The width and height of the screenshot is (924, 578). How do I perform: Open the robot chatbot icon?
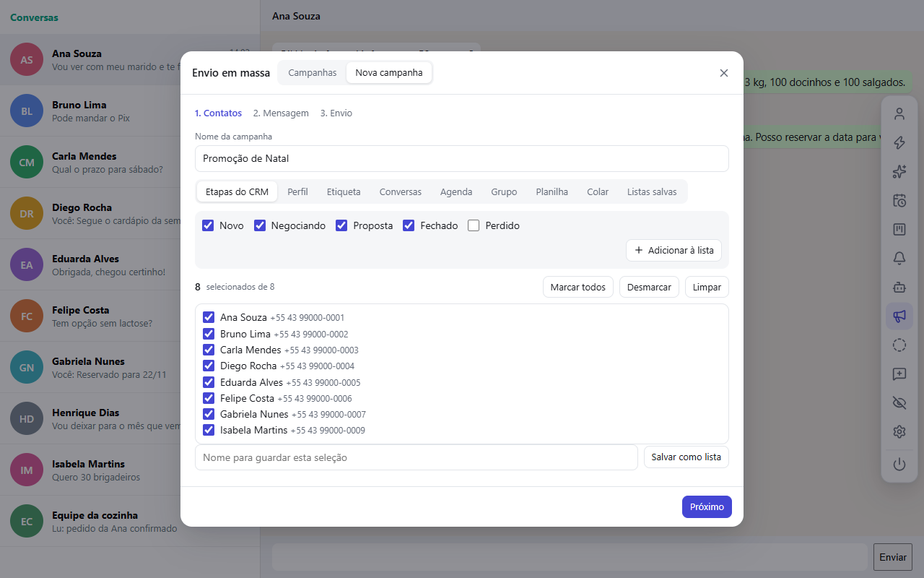(899, 287)
